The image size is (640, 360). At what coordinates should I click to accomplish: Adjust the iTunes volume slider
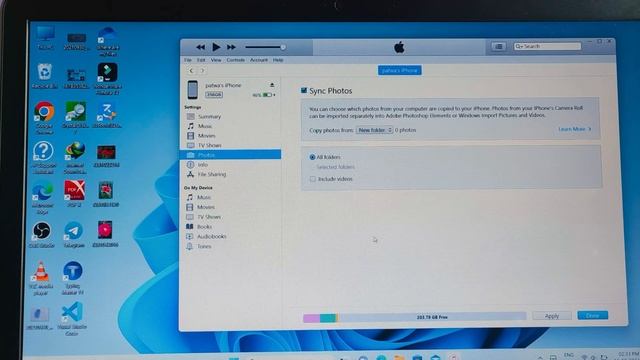click(265, 47)
